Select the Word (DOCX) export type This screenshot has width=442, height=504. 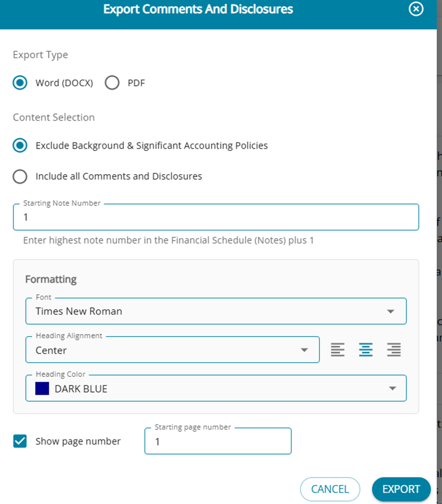pos(20,83)
